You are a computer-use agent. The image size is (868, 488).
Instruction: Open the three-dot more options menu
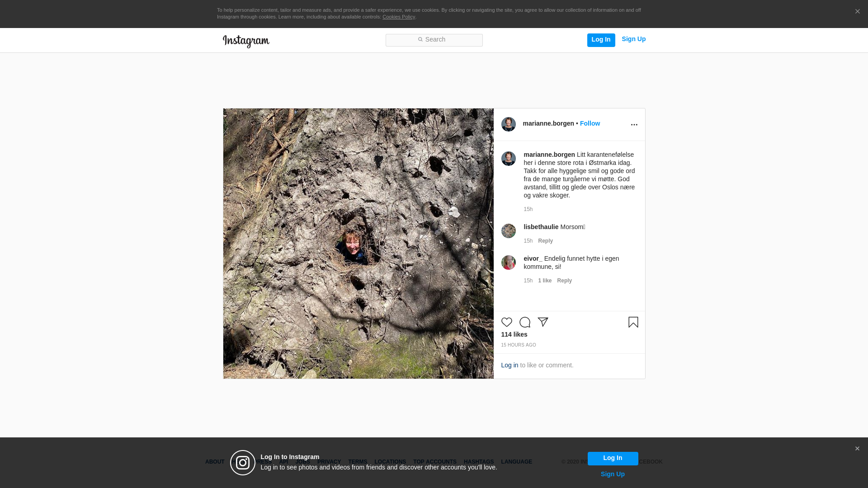[x=634, y=125]
